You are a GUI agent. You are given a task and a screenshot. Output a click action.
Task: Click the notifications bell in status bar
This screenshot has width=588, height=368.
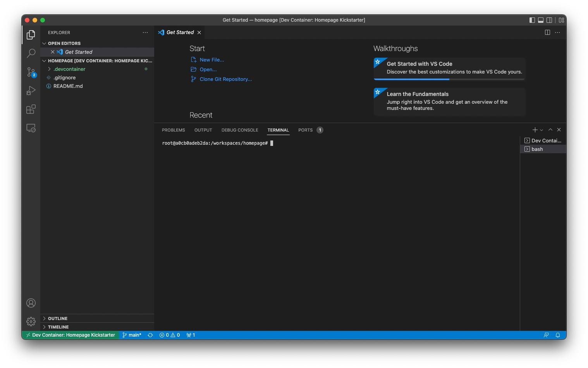click(x=558, y=335)
